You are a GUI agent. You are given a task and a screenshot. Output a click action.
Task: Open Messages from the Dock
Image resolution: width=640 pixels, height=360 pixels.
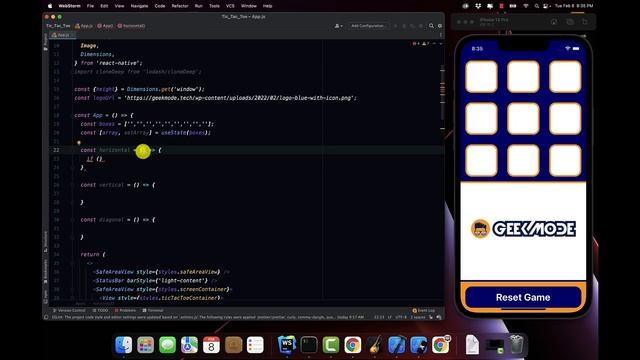[x=167, y=345]
